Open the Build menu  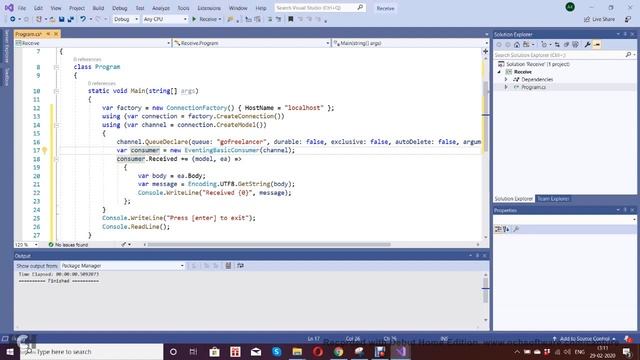(x=98, y=8)
